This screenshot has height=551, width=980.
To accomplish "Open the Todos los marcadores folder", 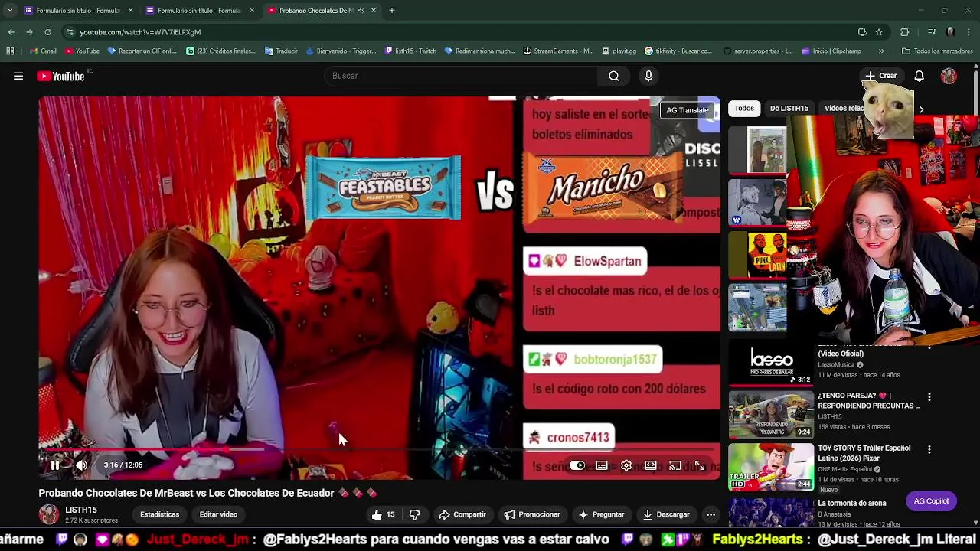I will [x=937, y=51].
